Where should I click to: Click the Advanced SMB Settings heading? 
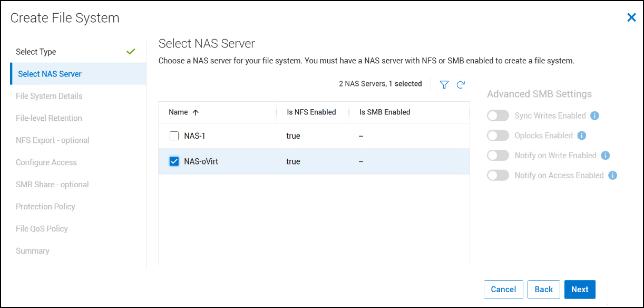539,94
